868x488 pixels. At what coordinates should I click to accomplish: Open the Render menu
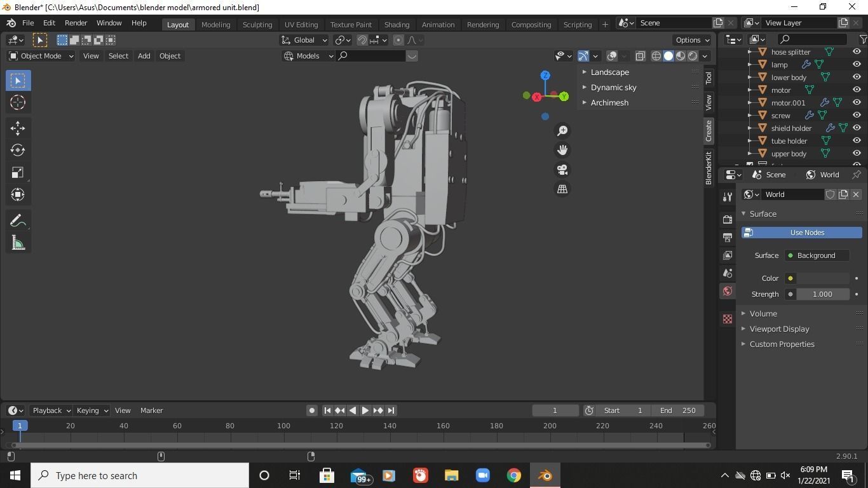76,23
